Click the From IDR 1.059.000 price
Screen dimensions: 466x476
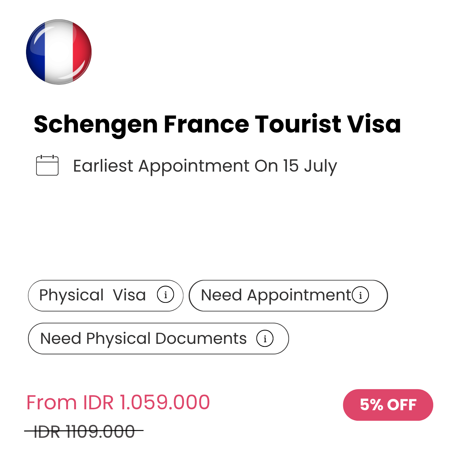tap(118, 402)
